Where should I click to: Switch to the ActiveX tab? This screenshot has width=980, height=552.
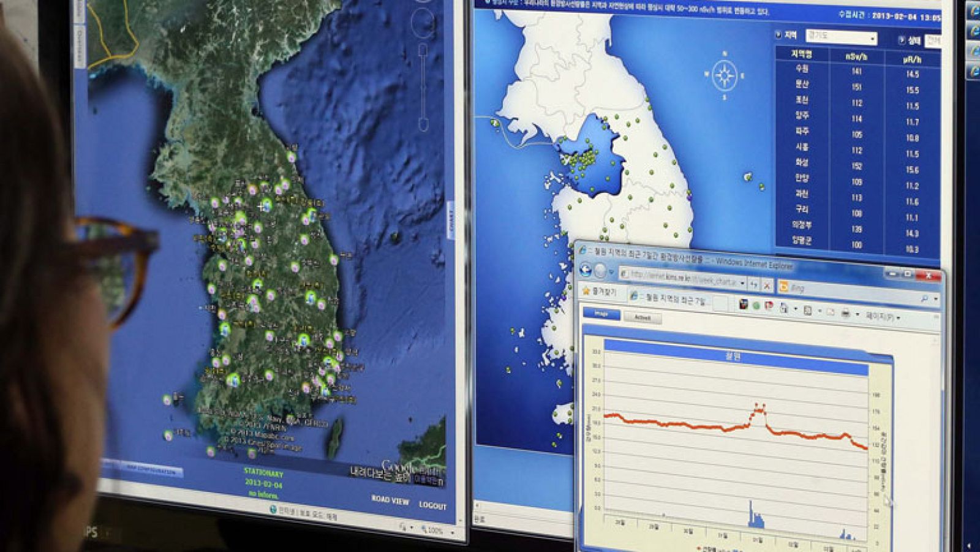coord(642,316)
